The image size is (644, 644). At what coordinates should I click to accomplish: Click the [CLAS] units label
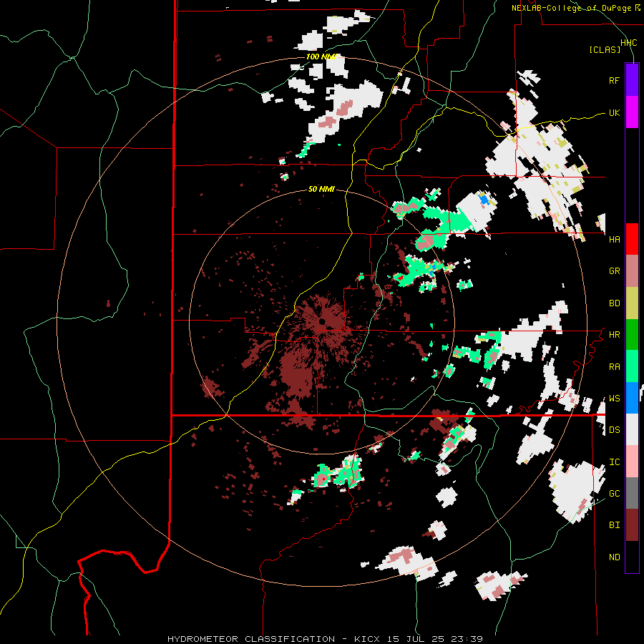(x=605, y=50)
